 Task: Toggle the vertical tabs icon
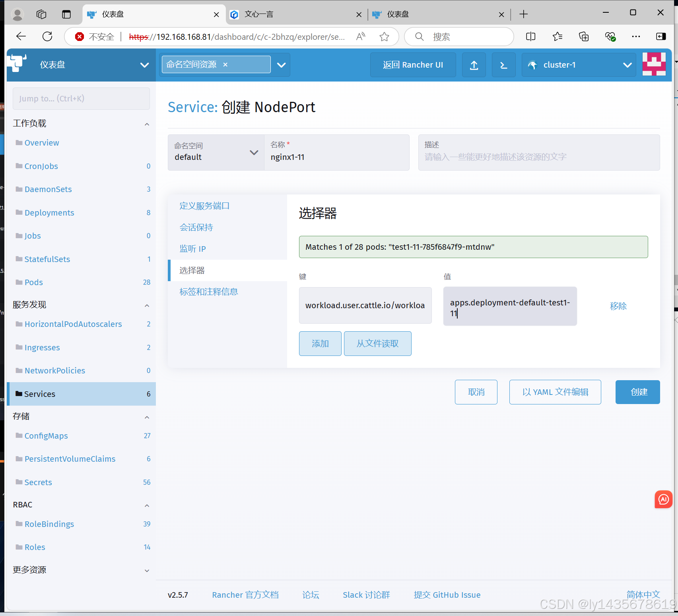pyautogui.click(x=66, y=14)
